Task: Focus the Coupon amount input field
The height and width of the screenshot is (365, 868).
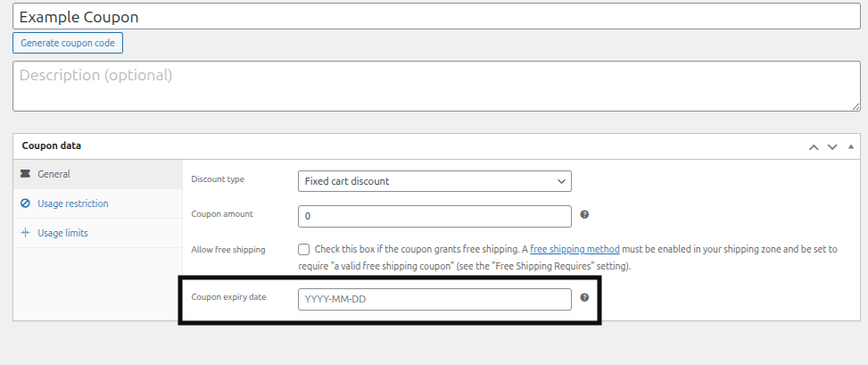Action: click(x=434, y=216)
